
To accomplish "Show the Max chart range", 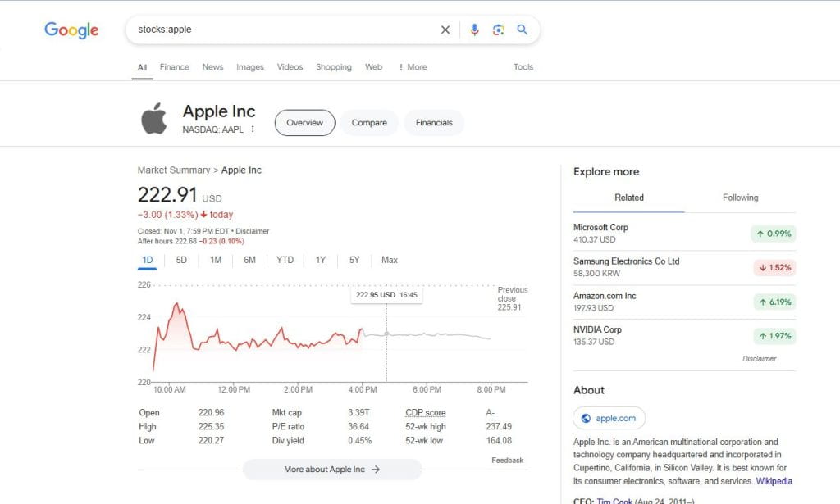I will (390, 260).
